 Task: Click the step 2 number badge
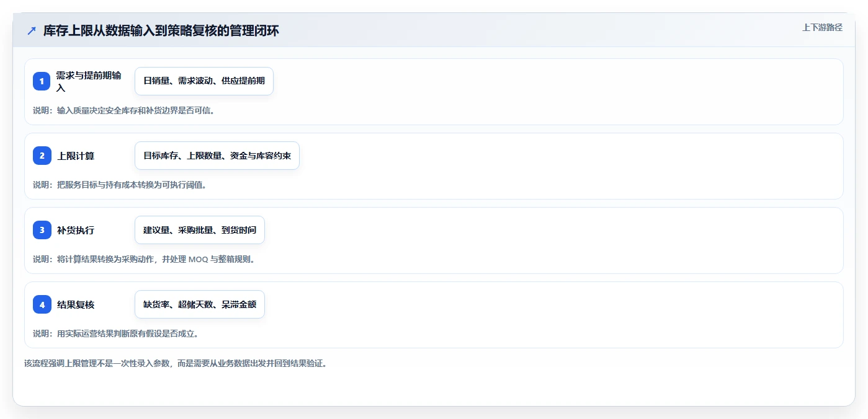pyautogui.click(x=42, y=156)
